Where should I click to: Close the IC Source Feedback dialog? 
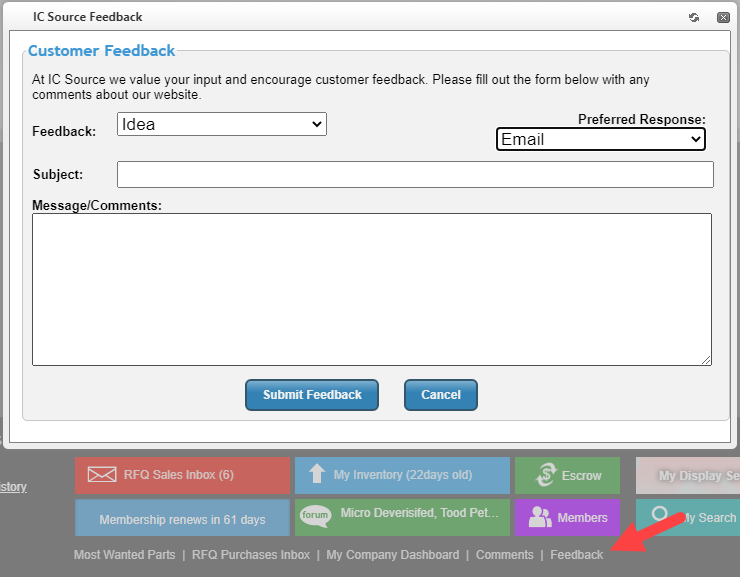[x=723, y=17]
